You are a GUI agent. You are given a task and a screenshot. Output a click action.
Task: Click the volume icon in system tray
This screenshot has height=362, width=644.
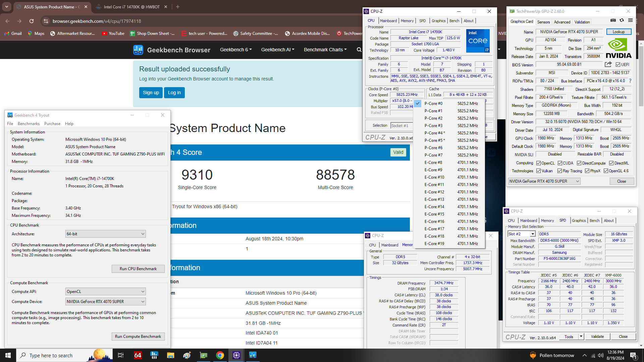tap(600, 355)
